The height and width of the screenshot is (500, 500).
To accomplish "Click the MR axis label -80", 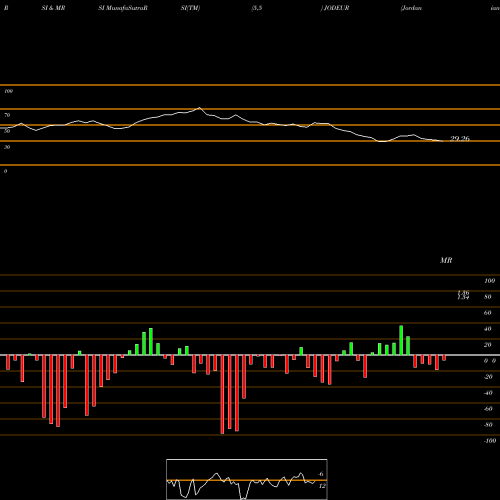I will (488, 425).
